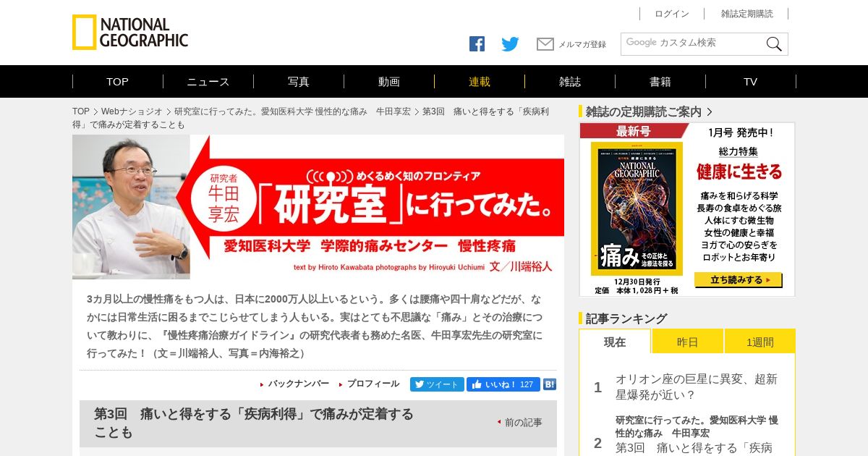Click the 立ち読みする button
This screenshot has height=456, width=868.
(x=738, y=280)
